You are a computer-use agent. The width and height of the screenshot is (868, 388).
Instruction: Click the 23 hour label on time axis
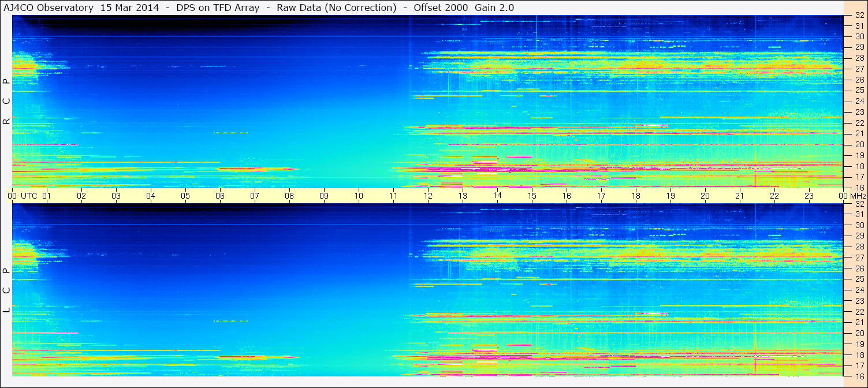pyautogui.click(x=809, y=196)
